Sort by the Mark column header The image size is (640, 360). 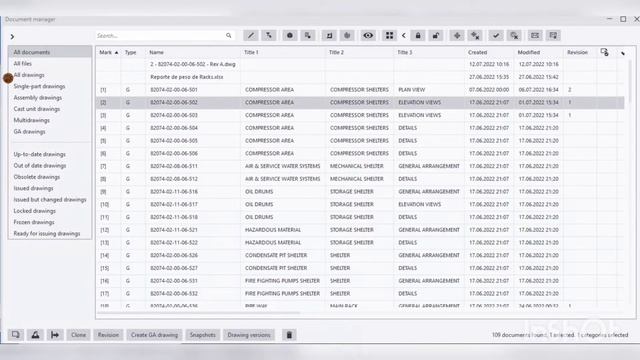[109, 52]
